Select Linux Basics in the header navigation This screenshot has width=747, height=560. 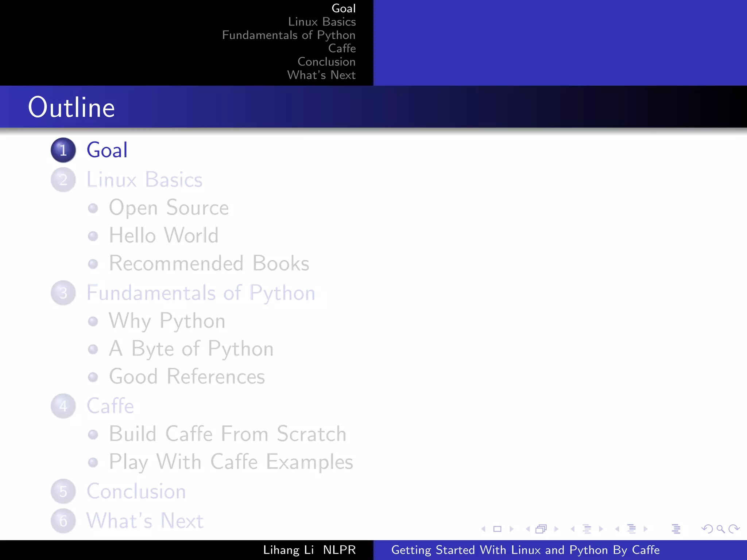pyautogui.click(x=322, y=22)
